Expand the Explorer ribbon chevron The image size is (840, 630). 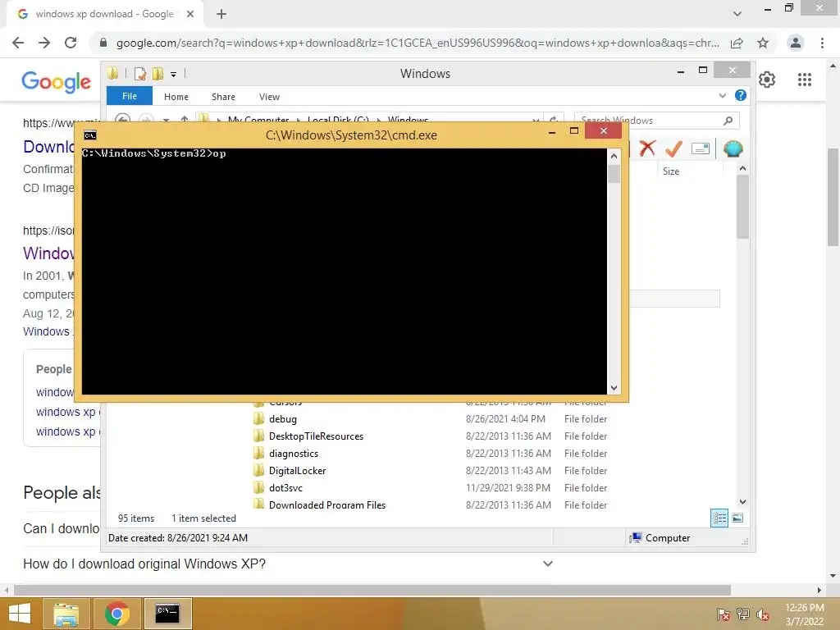click(x=722, y=95)
